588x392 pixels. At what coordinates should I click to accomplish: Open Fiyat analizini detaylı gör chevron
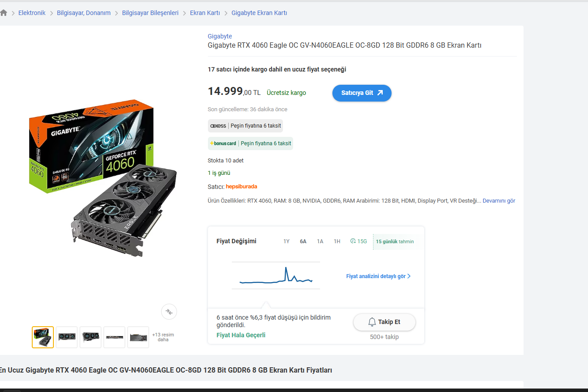(x=409, y=276)
